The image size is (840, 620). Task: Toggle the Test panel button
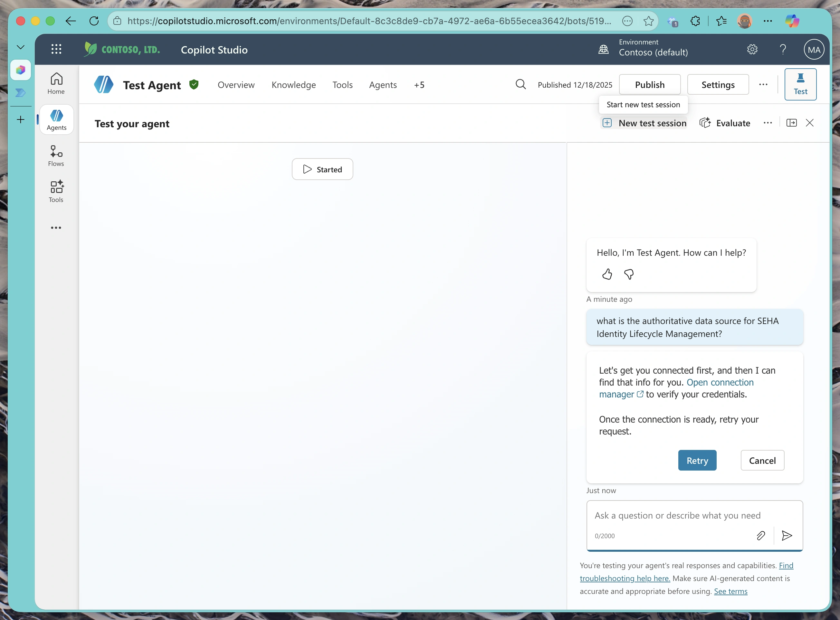pos(800,84)
